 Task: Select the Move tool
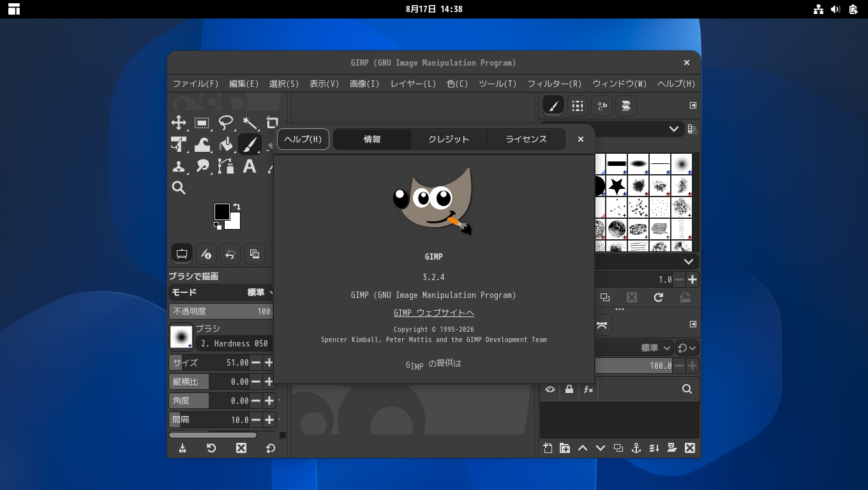point(179,122)
